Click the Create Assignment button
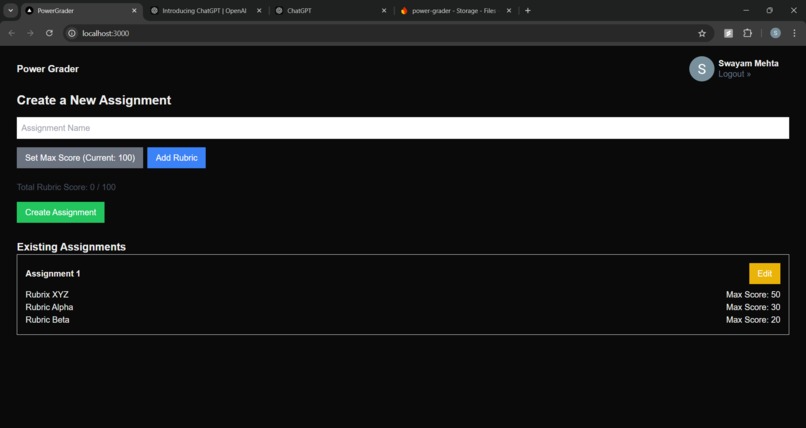Viewport: 806px width, 428px height. point(61,212)
